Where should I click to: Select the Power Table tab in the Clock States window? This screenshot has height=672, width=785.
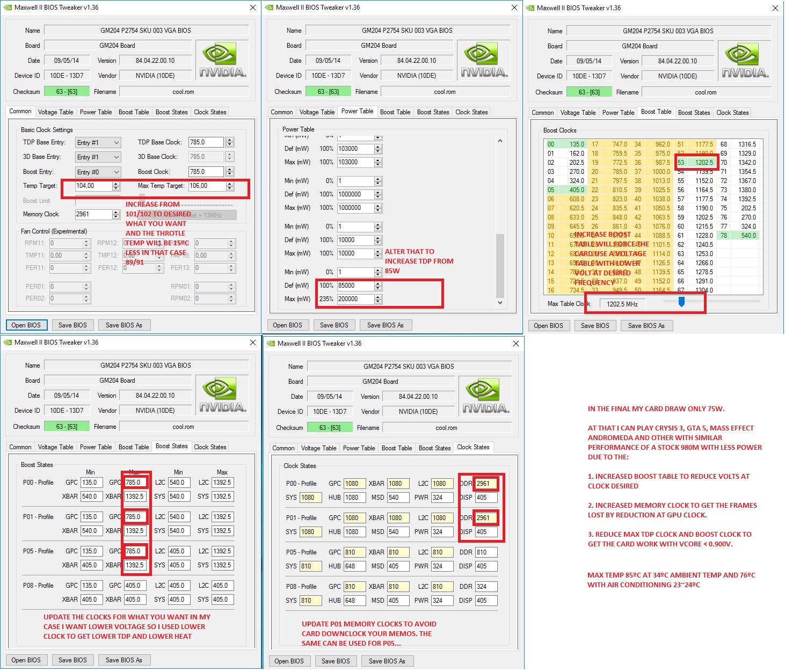point(359,448)
